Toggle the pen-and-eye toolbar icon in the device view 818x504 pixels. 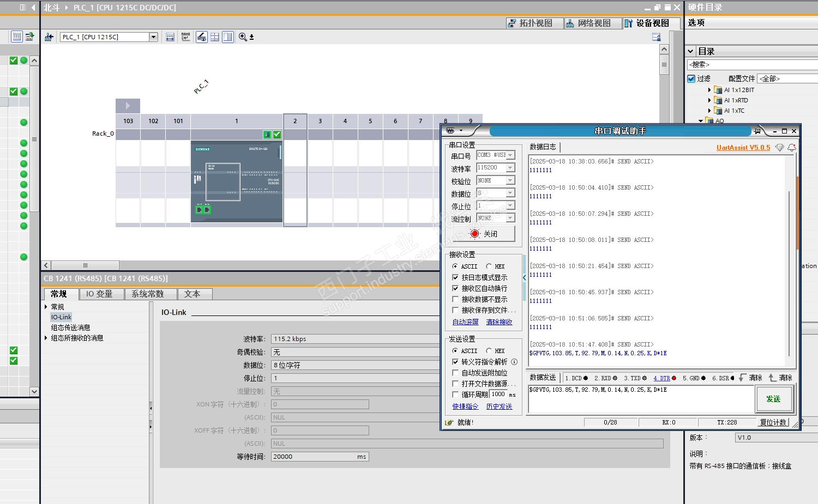coord(202,37)
